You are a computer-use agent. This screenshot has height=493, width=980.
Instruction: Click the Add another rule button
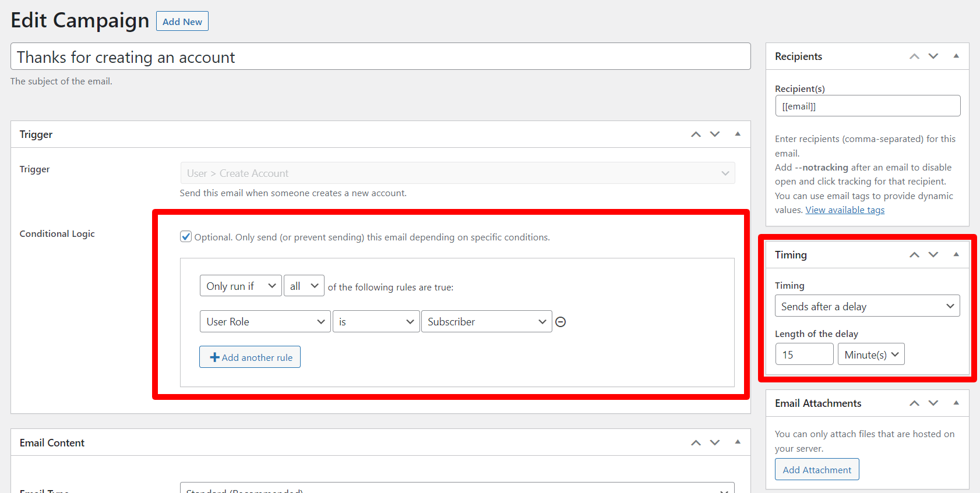[x=250, y=357]
